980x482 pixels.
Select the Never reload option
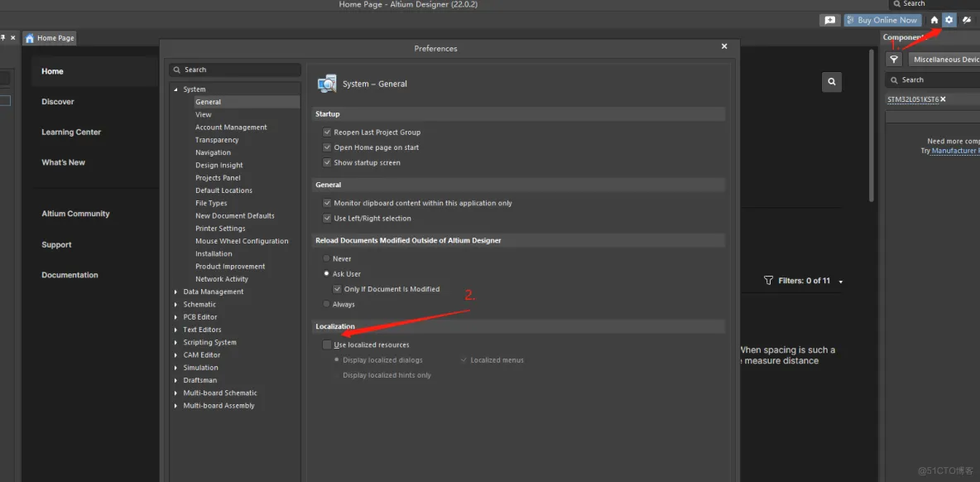pos(326,258)
